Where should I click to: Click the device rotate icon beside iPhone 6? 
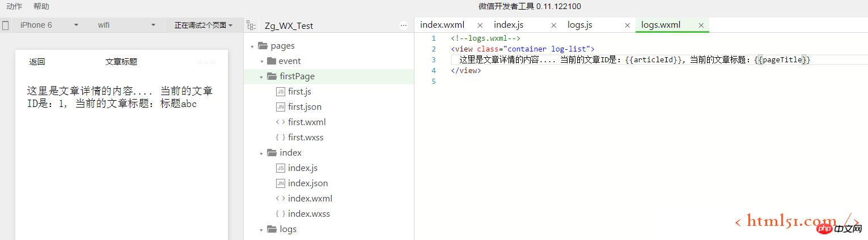click(x=6, y=25)
